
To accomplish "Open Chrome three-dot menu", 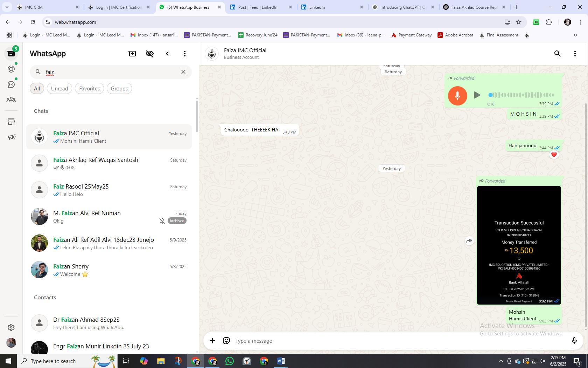I will coord(580,22).
